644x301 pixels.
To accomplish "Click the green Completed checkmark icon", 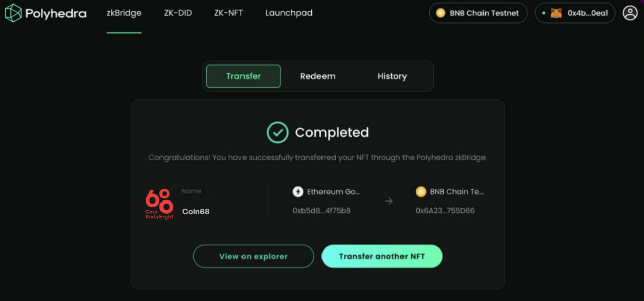I will pyautogui.click(x=278, y=132).
